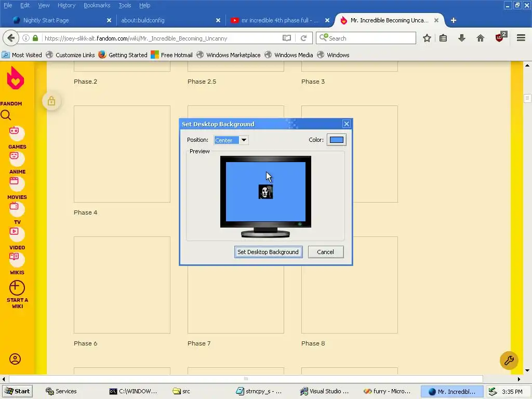
Task: Click the padlock page-protection icon
Action: [x=51, y=101]
